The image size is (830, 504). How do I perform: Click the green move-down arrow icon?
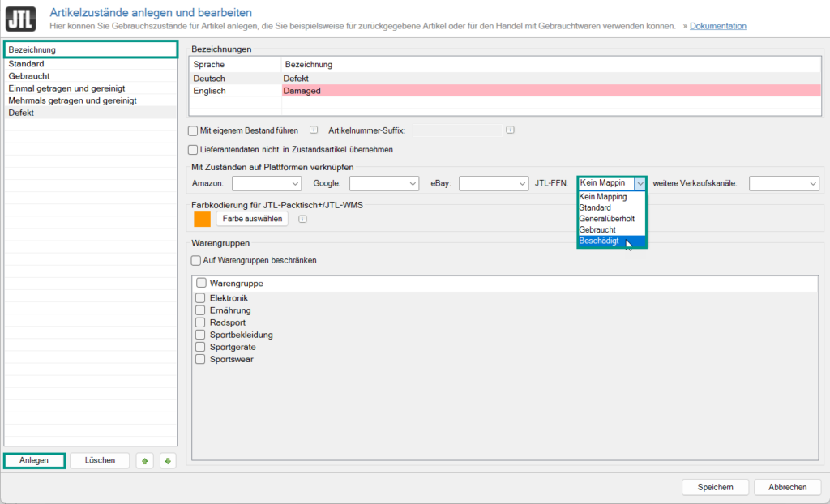[x=167, y=460]
